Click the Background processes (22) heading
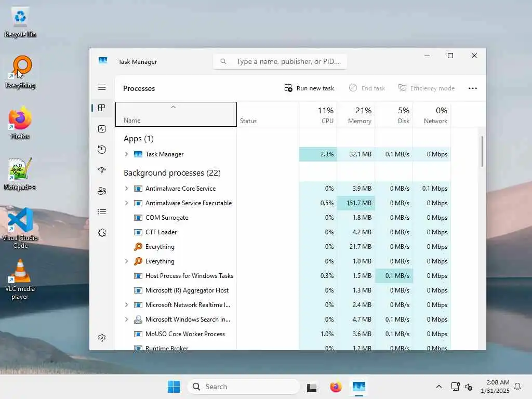This screenshot has width=532, height=399. pyautogui.click(x=172, y=173)
